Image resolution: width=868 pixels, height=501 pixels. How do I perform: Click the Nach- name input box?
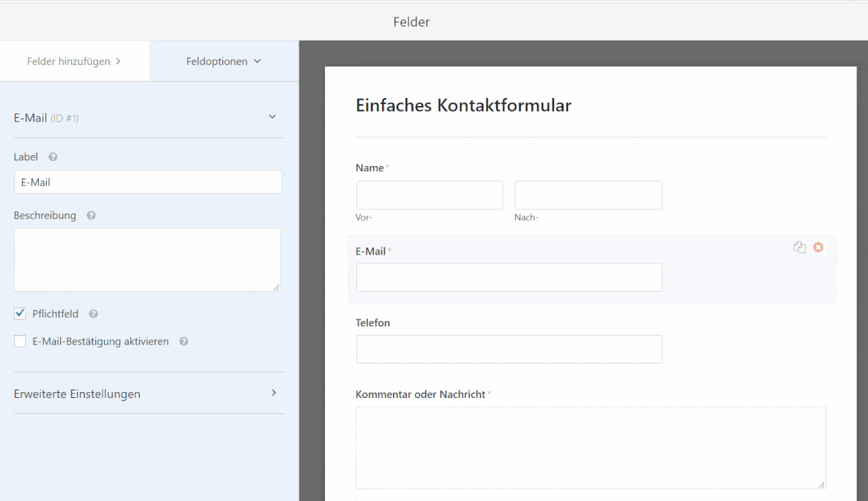point(588,195)
